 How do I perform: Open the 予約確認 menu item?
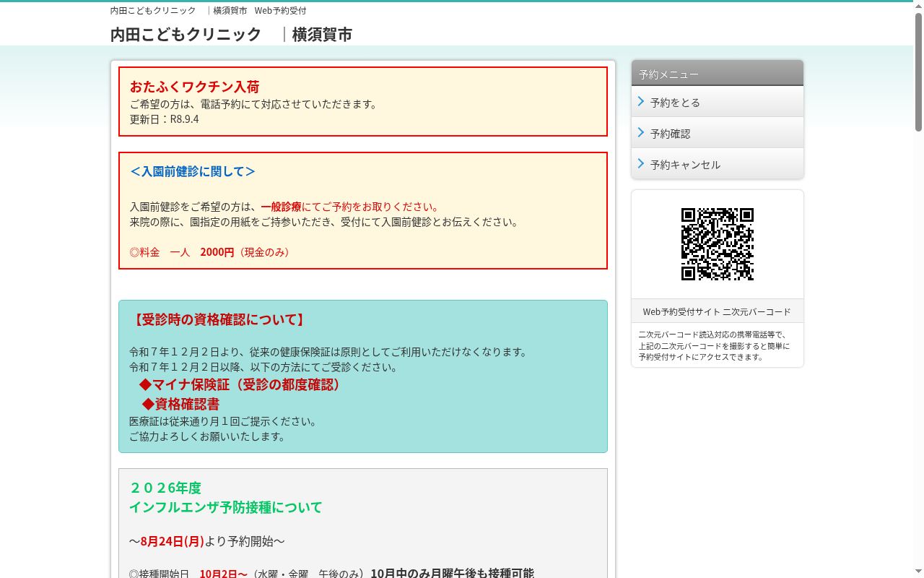coord(718,133)
